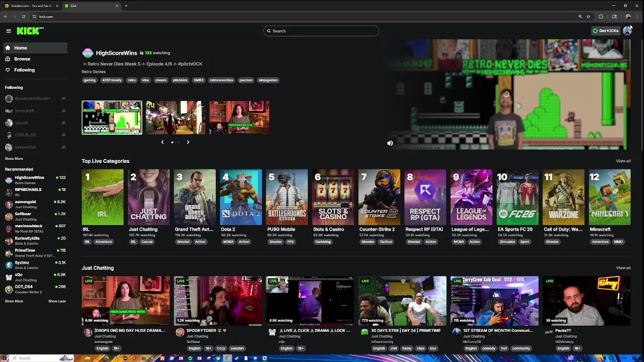
Task: Open the hamburger sidebar menu
Action: click(9, 31)
